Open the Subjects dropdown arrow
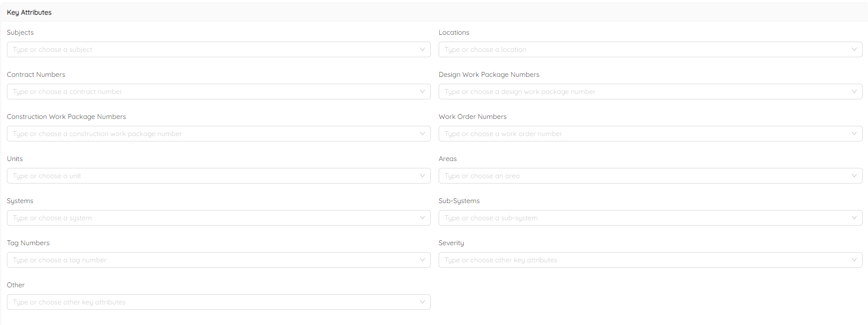Screen dimensions: 868x325 [x=423, y=49]
